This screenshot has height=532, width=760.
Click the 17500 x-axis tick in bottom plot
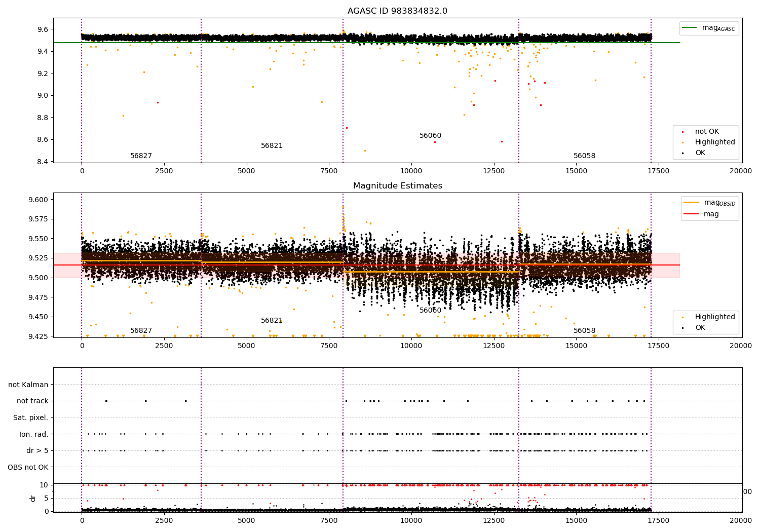tap(659, 520)
